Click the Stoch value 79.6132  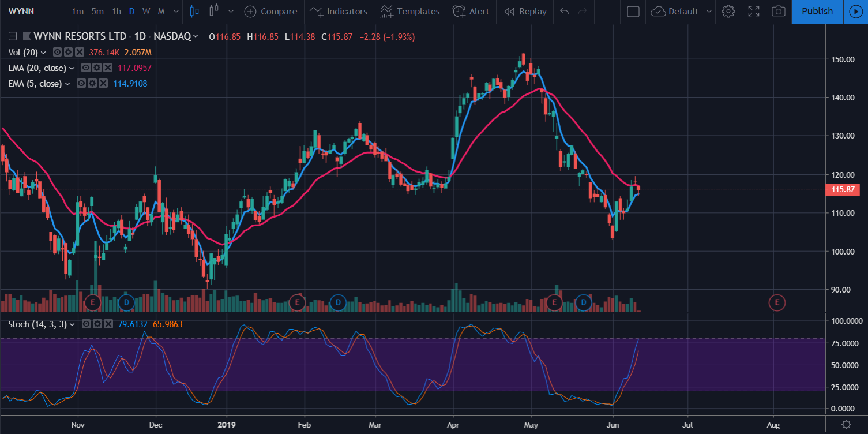pos(133,324)
